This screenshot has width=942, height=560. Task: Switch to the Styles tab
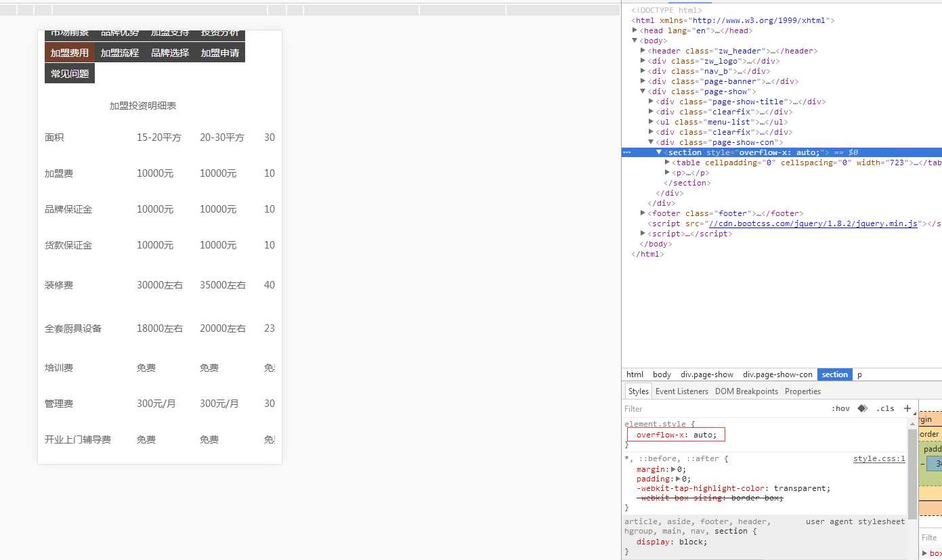(x=638, y=391)
